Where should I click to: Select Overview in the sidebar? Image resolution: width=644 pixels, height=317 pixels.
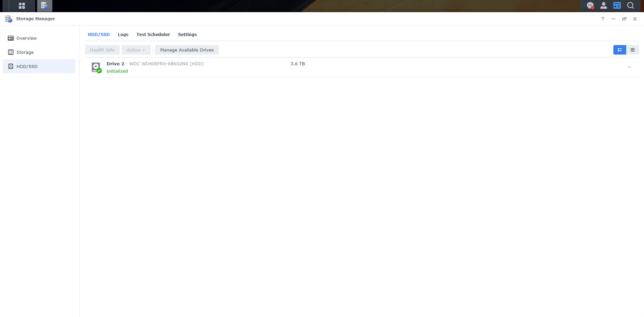click(27, 38)
